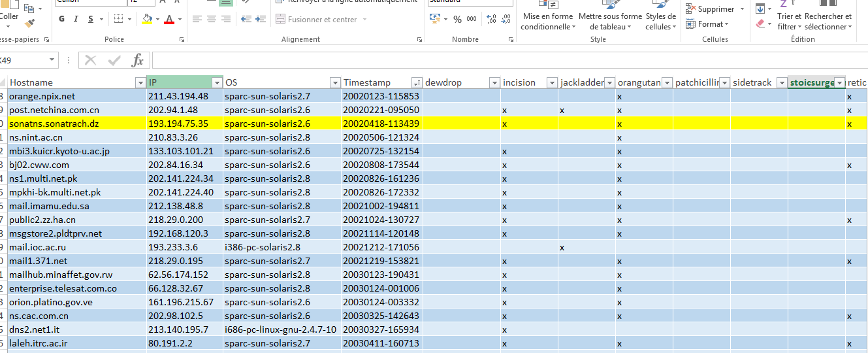Open IP column filter dropdown

(217, 82)
